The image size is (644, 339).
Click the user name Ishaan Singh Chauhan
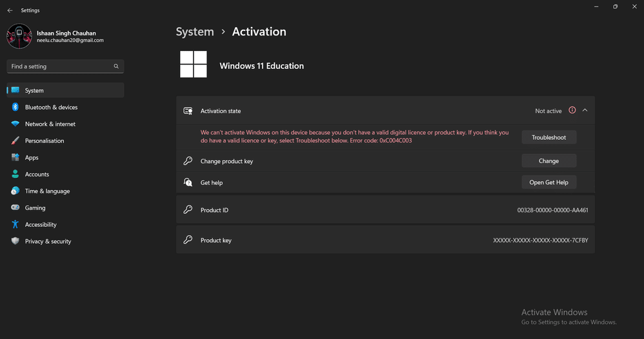66,34
